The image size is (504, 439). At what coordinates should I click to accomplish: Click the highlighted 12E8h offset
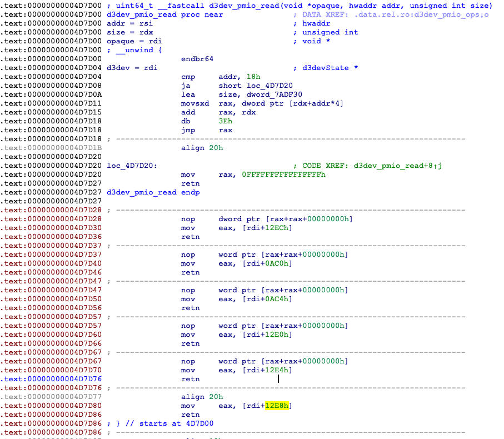[x=277, y=406]
